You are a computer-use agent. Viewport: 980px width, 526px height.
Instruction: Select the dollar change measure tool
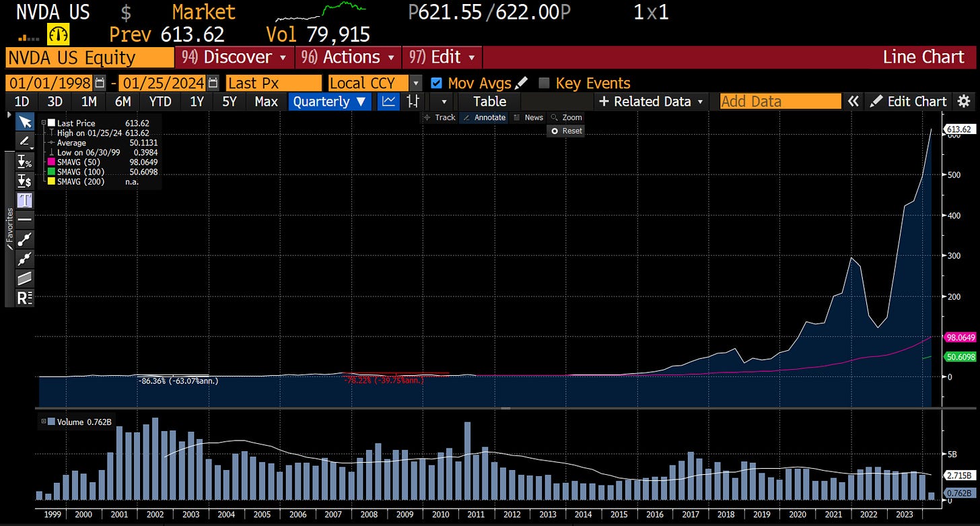25,180
